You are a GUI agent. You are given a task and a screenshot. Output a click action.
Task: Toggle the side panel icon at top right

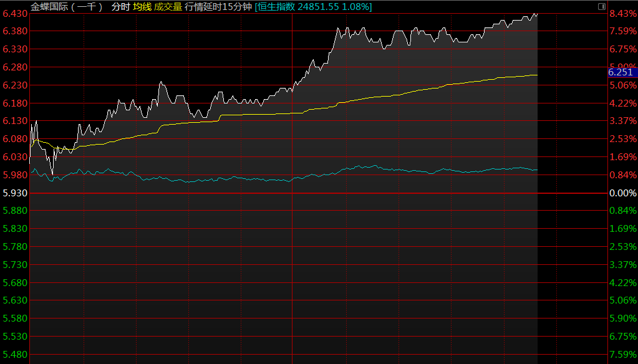tap(601, 6)
